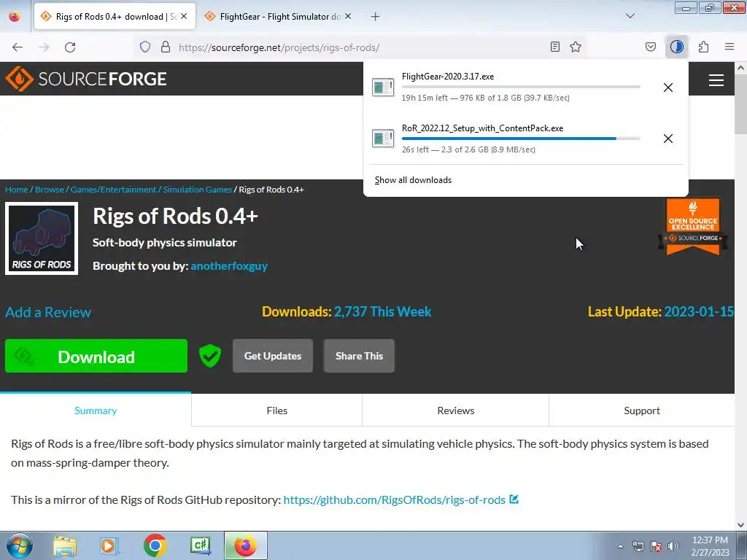The width and height of the screenshot is (747, 560).
Task: Open the Windows Start menu
Action: [19, 545]
